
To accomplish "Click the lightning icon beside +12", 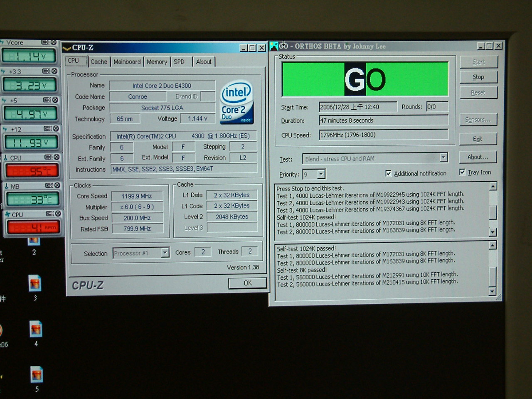I will [x=5, y=129].
